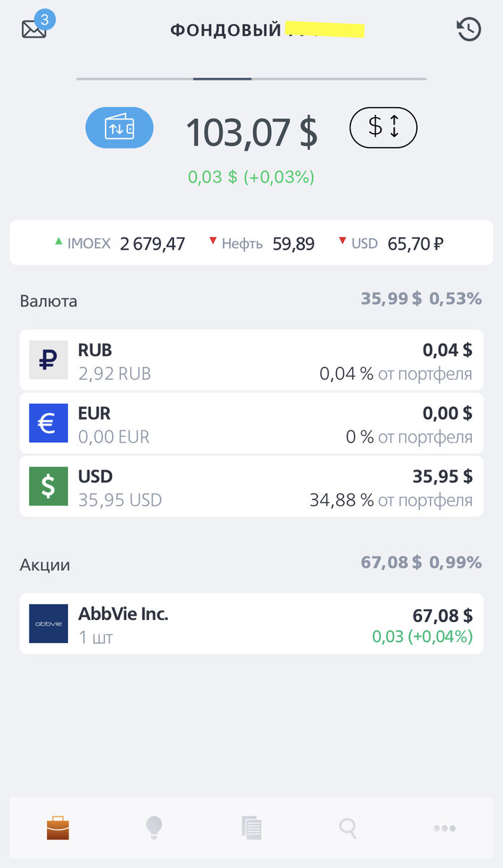This screenshot has width=503, height=868.
Task: Tap the blue currency exchange wallet icon
Action: 120,127
